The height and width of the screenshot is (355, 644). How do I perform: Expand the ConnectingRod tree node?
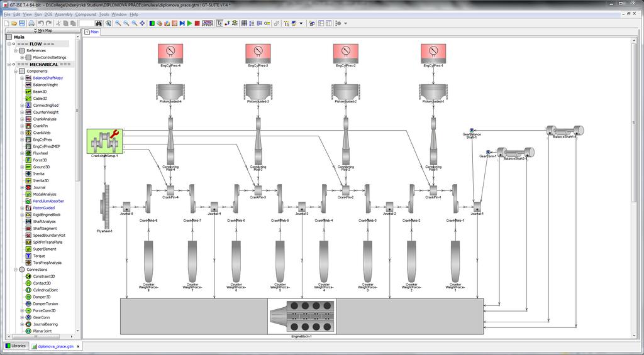pos(22,106)
